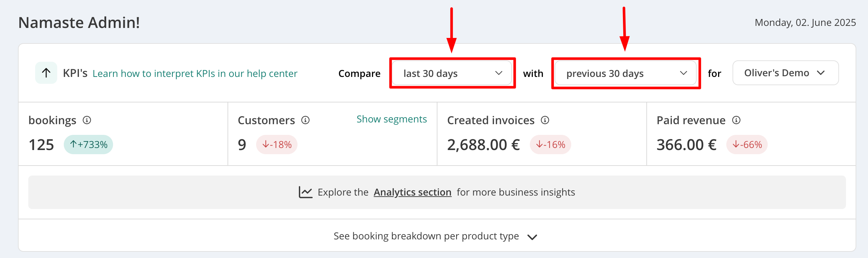This screenshot has height=258, width=868.
Task: Open the last 30 days dropdown
Action: point(452,73)
